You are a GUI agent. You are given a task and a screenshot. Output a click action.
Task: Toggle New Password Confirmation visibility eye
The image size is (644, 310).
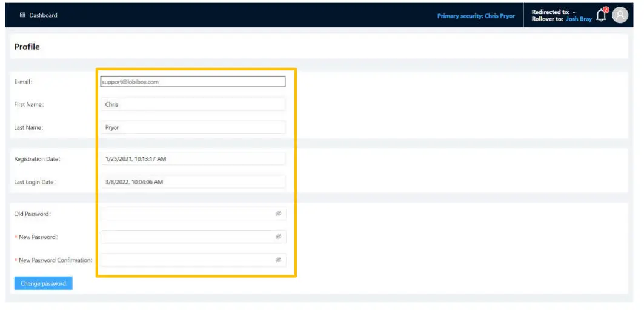278,260
